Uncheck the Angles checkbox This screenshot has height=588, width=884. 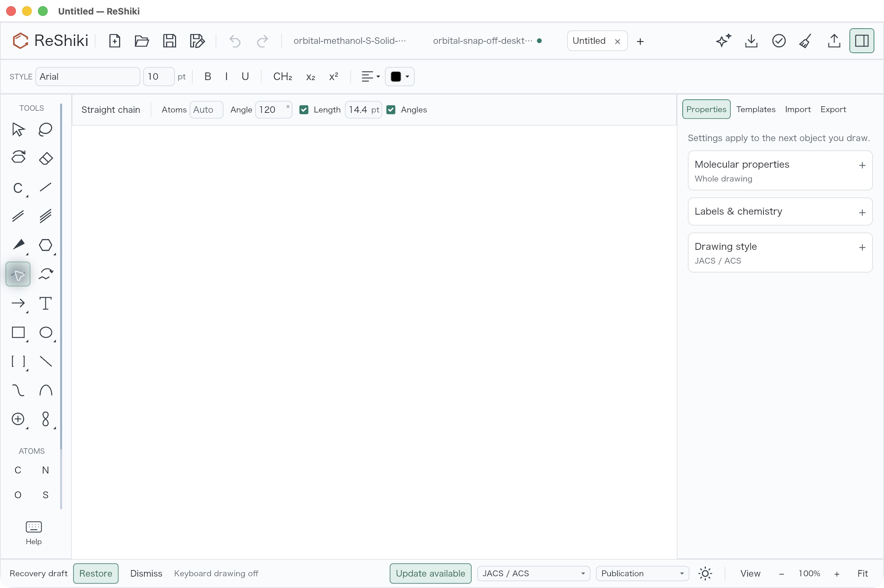pos(391,109)
